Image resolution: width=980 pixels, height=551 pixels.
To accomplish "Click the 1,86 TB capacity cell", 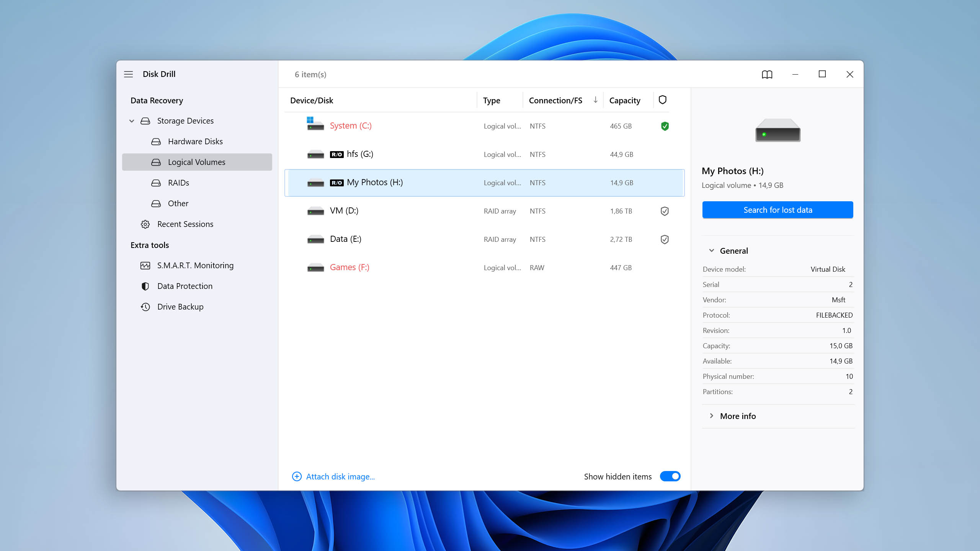I will [x=621, y=211].
